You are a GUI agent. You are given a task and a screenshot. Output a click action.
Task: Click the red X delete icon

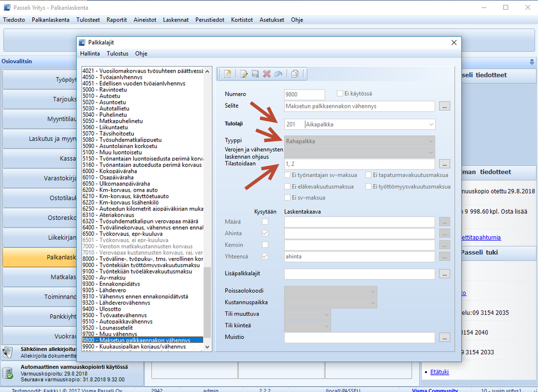click(x=267, y=74)
